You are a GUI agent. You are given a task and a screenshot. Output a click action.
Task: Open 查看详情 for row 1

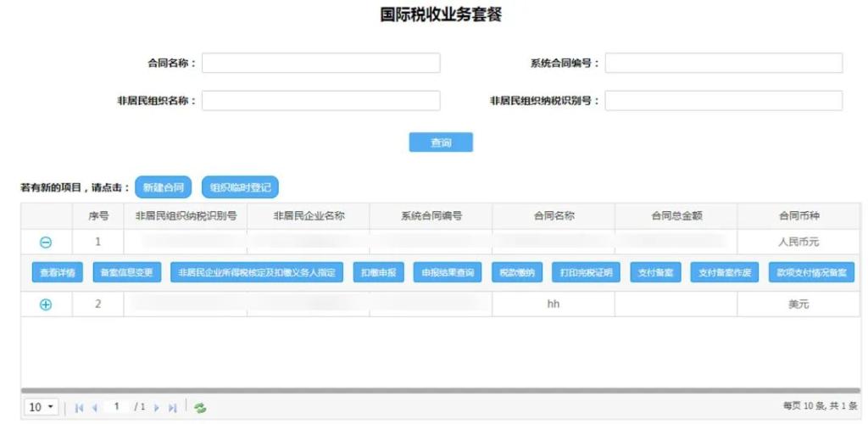[x=58, y=273]
